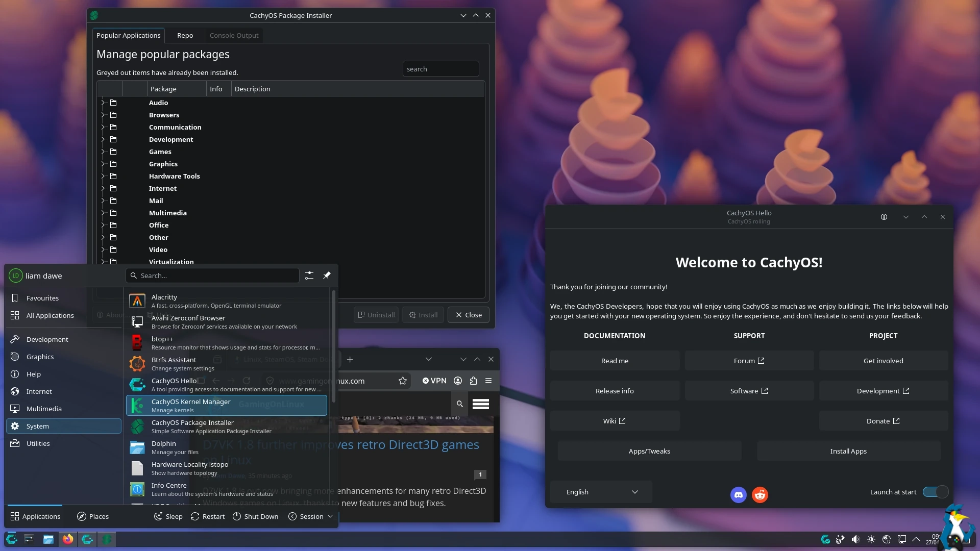Switch to the Repo tab
This screenshot has height=551, width=980.
(185, 35)
